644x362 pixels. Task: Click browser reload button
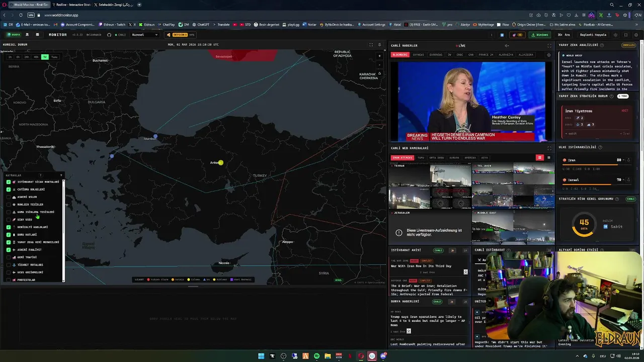coord(20,15)
